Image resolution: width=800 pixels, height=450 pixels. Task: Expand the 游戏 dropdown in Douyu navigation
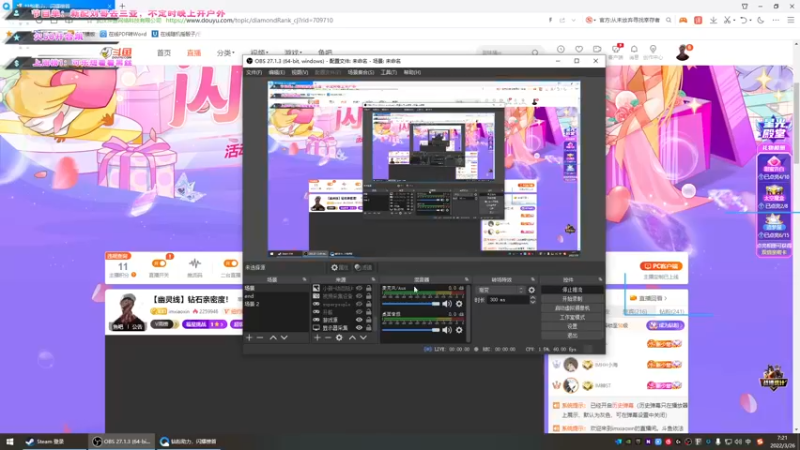tap(293, 53)
